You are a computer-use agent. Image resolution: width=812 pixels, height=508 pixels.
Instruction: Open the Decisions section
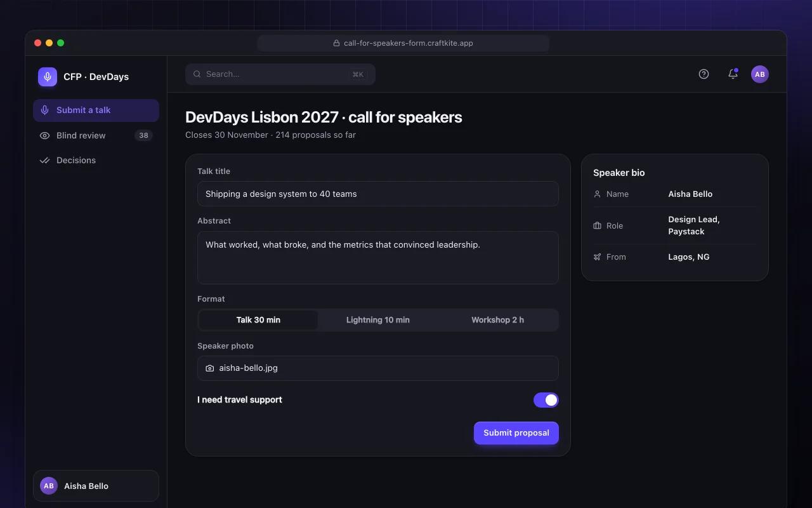[x=96, y=161]
